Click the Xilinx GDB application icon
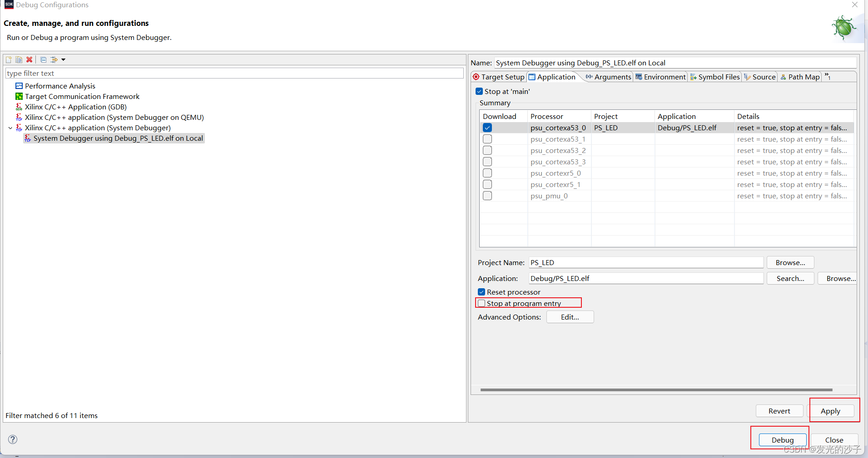 point(19,107)
